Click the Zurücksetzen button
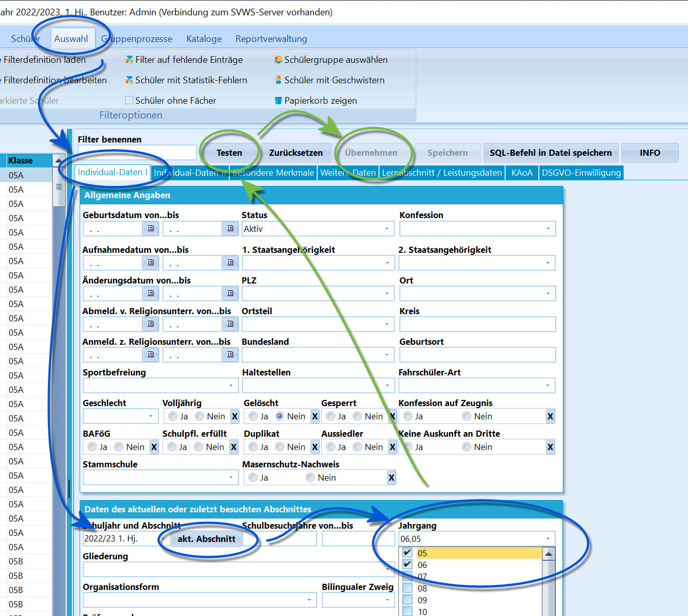Screen dimensions: 688x616 [296, 153]
